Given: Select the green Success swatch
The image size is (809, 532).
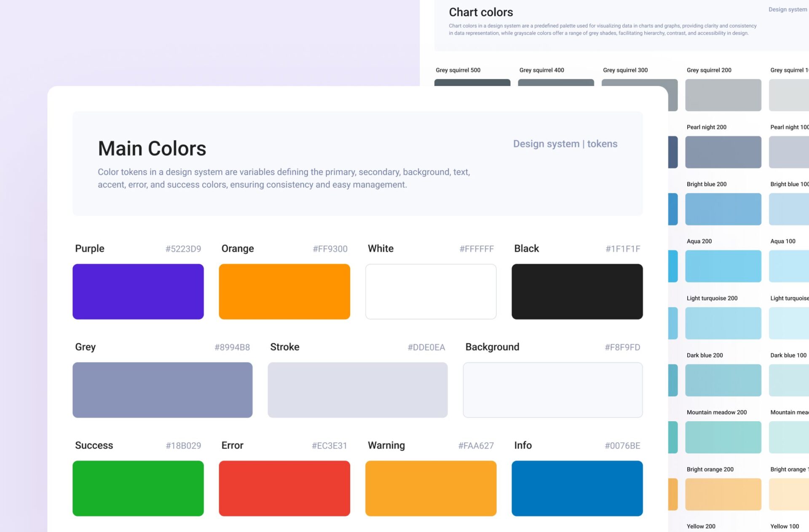Looking at the screenshot, I should 138,488.
